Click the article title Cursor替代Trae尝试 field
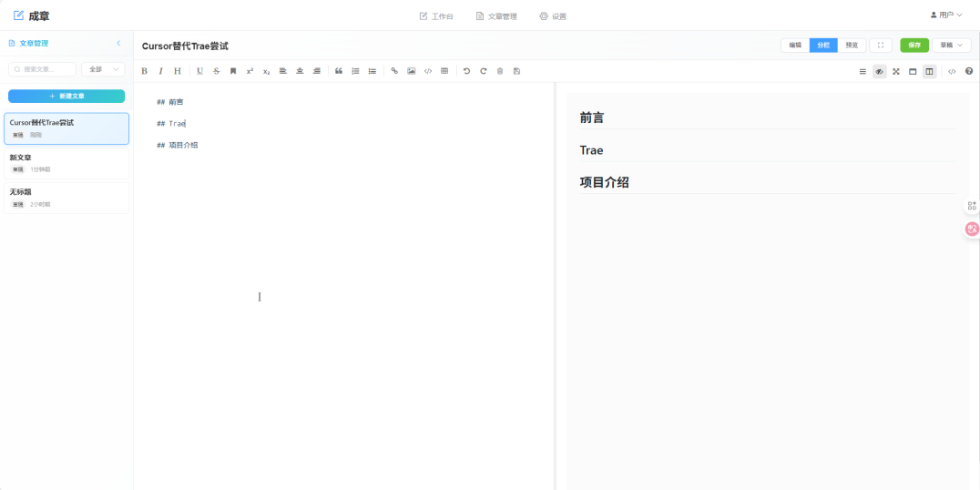Image resolution: width=980 pixels, height=490 pixels. [x=185, y=46]
